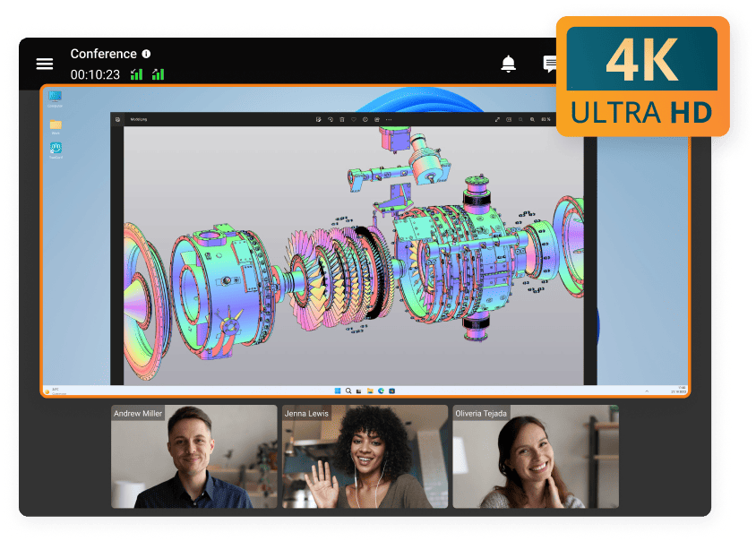Click the file info icon in viewer
The image size is (756, 541).
click(x=365, y=119)
